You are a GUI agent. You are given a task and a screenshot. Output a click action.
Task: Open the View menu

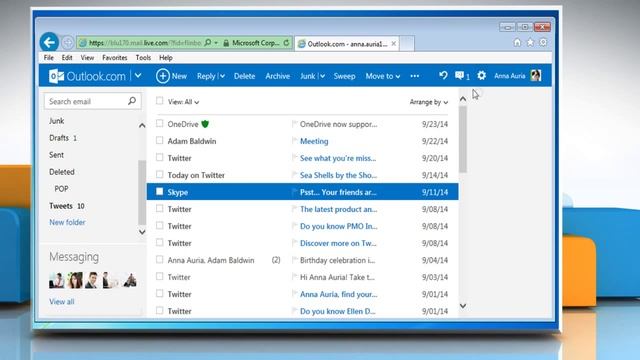87,58
